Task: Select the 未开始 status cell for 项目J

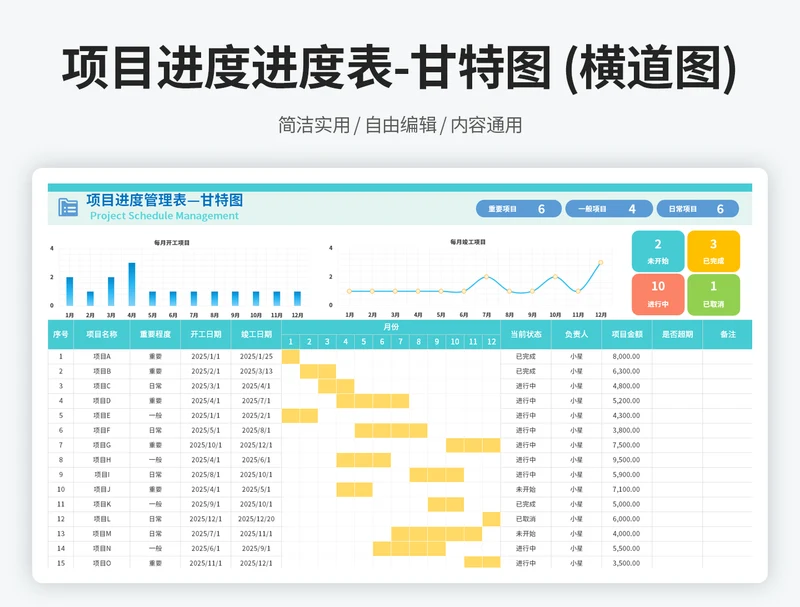Action: (526, 490)
